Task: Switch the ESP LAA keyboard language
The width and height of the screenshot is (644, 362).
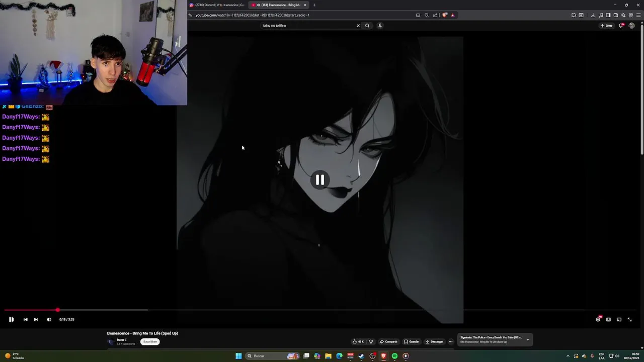Action: 602,356
